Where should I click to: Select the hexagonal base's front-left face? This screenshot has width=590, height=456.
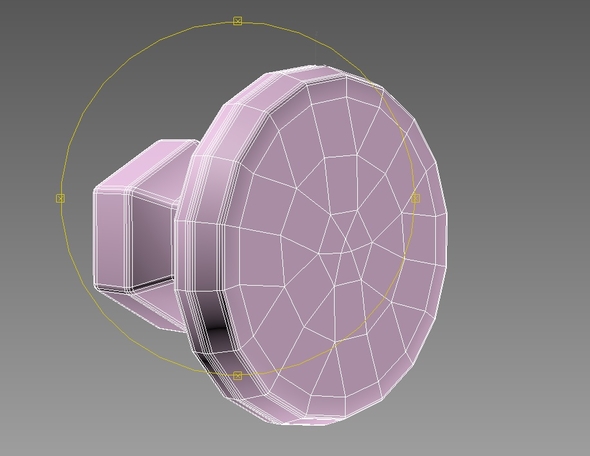[109, 239]
